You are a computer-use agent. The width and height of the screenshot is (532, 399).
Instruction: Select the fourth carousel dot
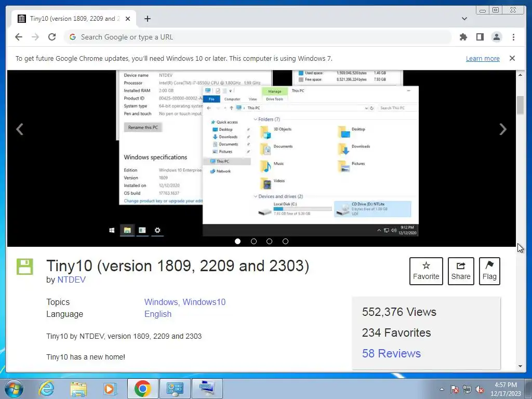pos(285,241)
